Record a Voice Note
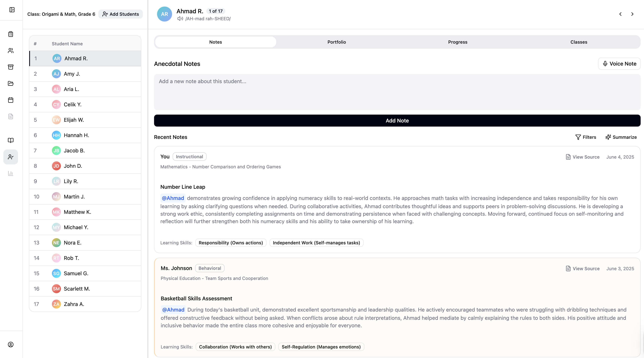 619,64
